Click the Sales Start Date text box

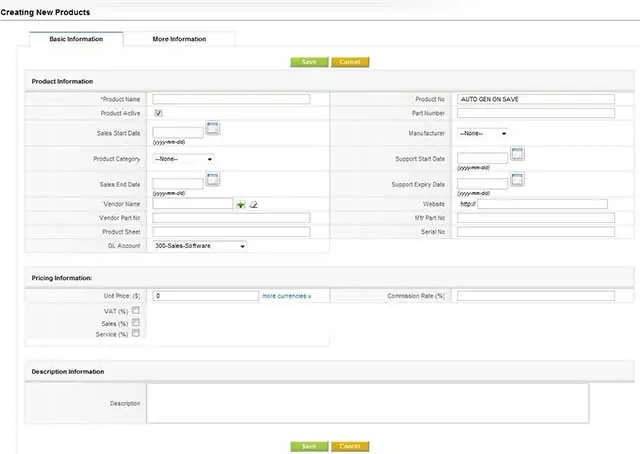tap(178, 132)
